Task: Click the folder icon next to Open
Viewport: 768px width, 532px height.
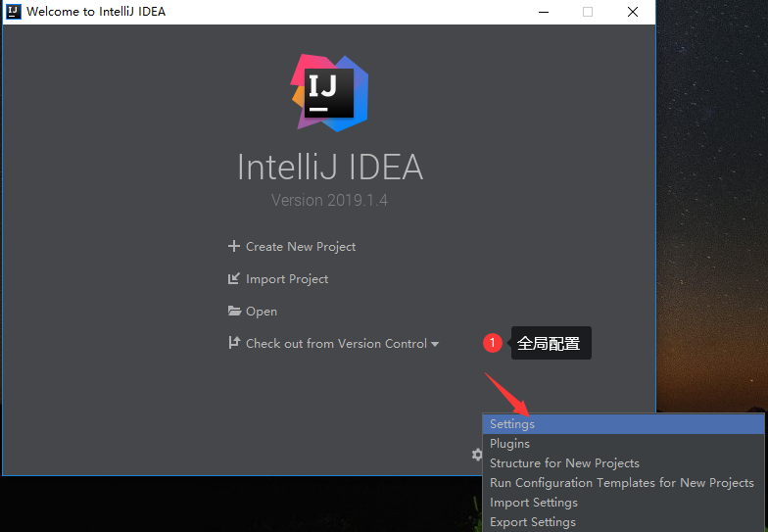Action: point(234,312)
